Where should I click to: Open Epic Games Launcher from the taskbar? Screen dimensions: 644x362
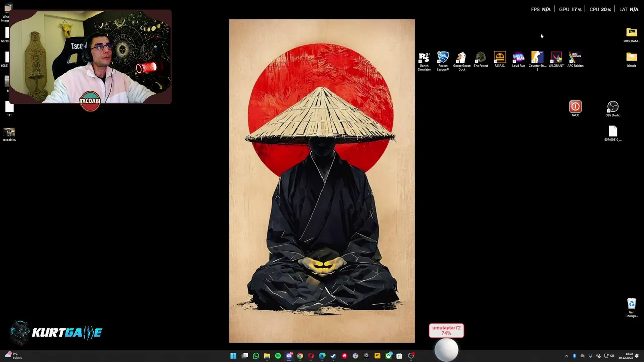tap(366, 356)
